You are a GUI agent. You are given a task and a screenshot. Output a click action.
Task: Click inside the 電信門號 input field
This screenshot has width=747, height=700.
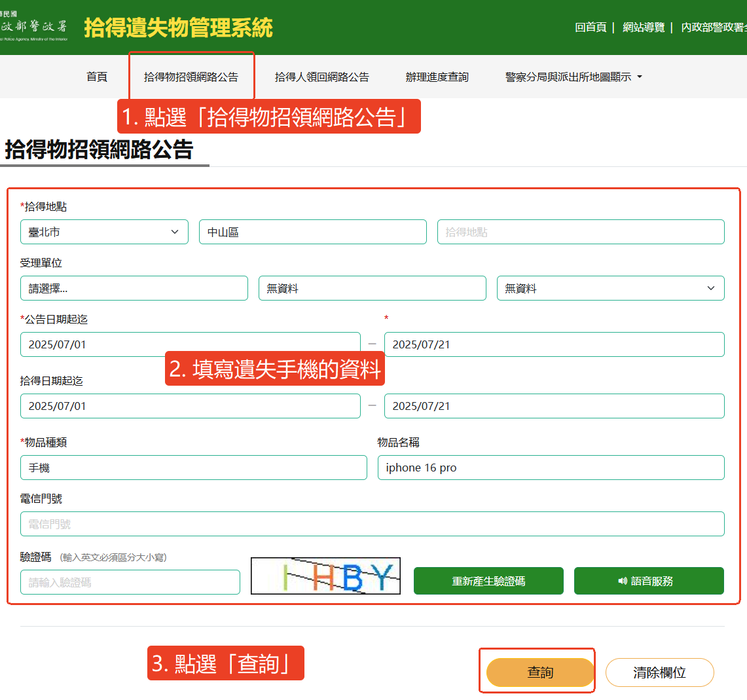click(x=372, y=524)
